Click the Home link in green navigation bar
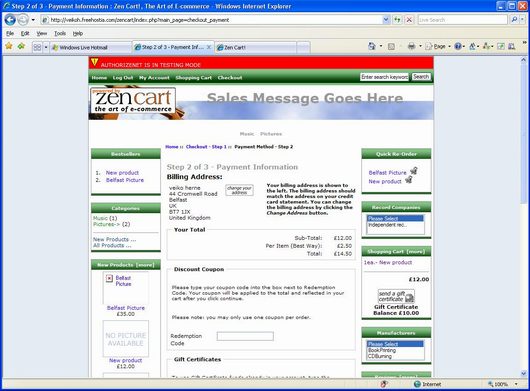Screen dimensions: 530x391 click(x=99, y=78)
